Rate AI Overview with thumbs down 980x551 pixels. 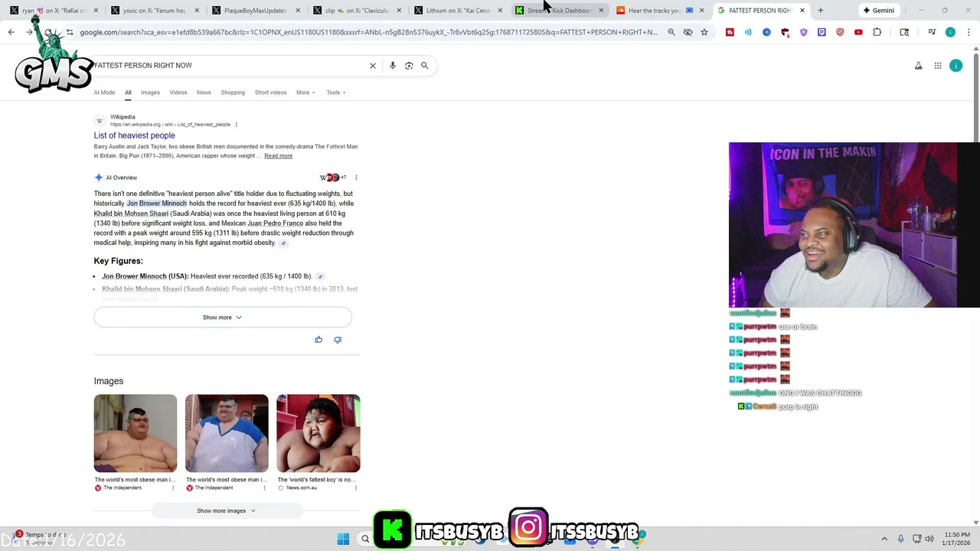(x=338, y=340)
